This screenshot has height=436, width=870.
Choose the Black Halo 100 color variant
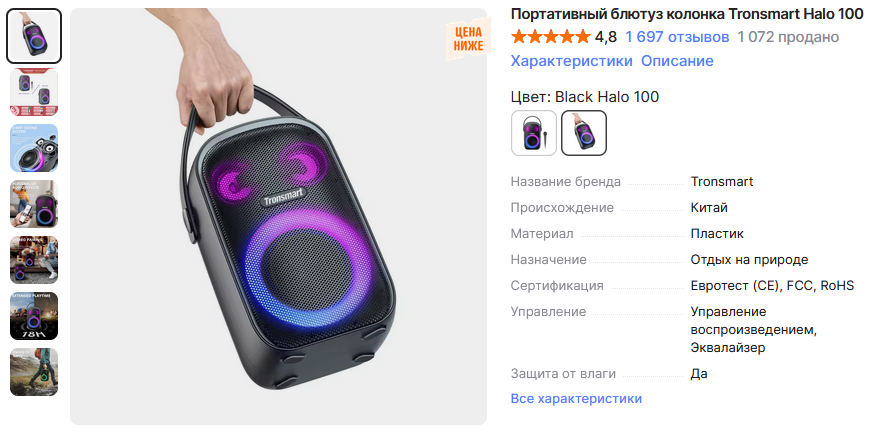[584, 133]
